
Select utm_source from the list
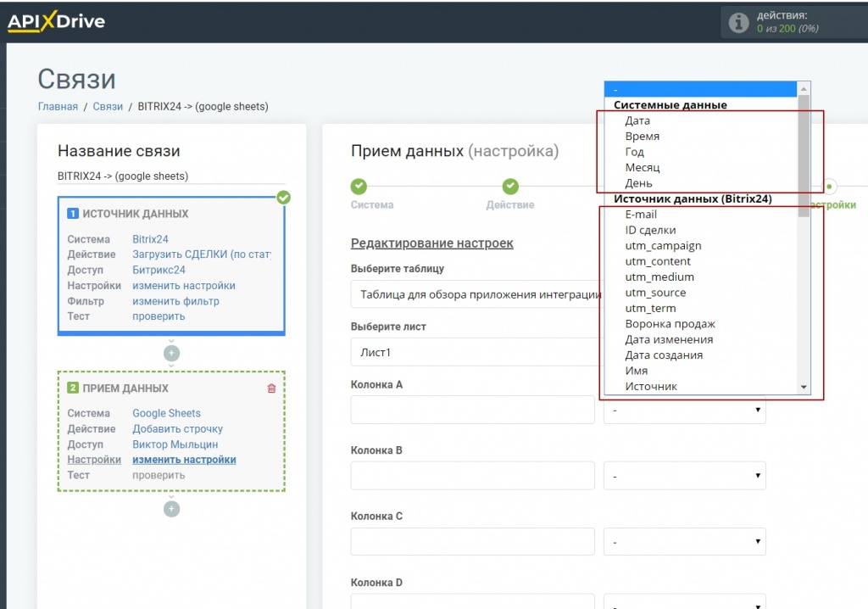click(x=700, y=292)
